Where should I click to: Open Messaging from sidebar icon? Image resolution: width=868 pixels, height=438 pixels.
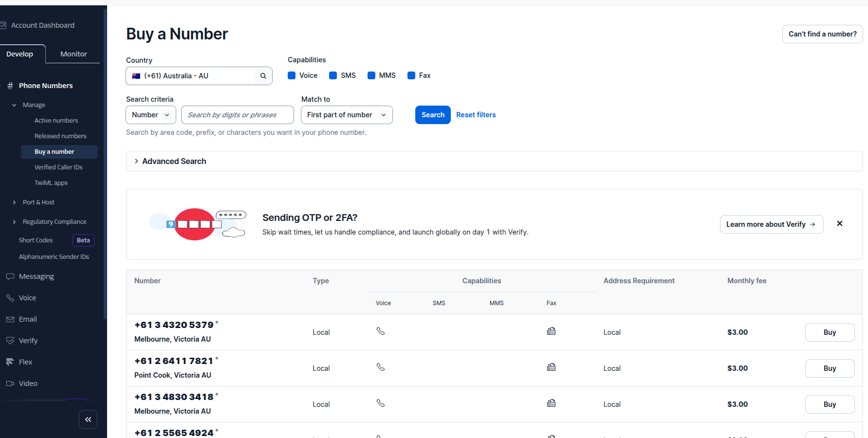(10, 276)
